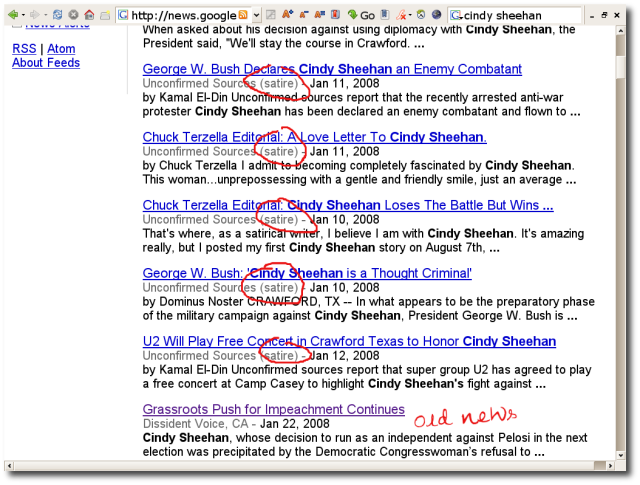Open Bush Declares Cindy Sheehan Enemy Combatant
Viewport: 640px width, 485px height.
(x=332, y=69)
